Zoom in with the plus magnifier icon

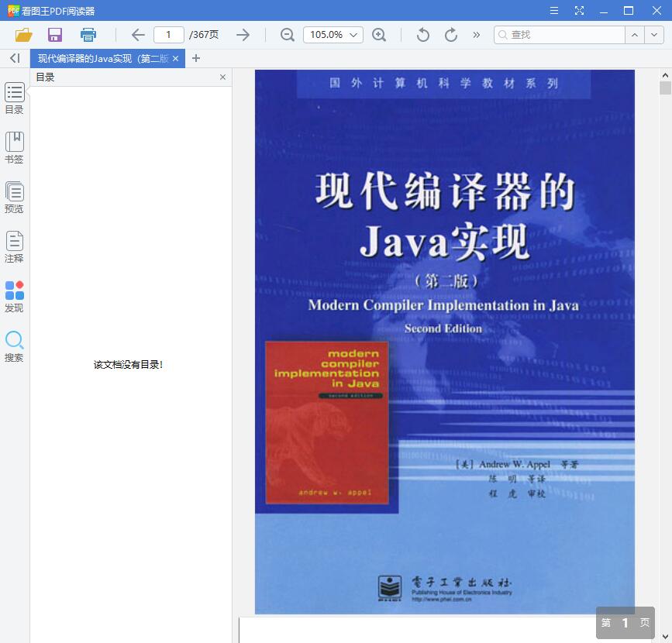379,35
